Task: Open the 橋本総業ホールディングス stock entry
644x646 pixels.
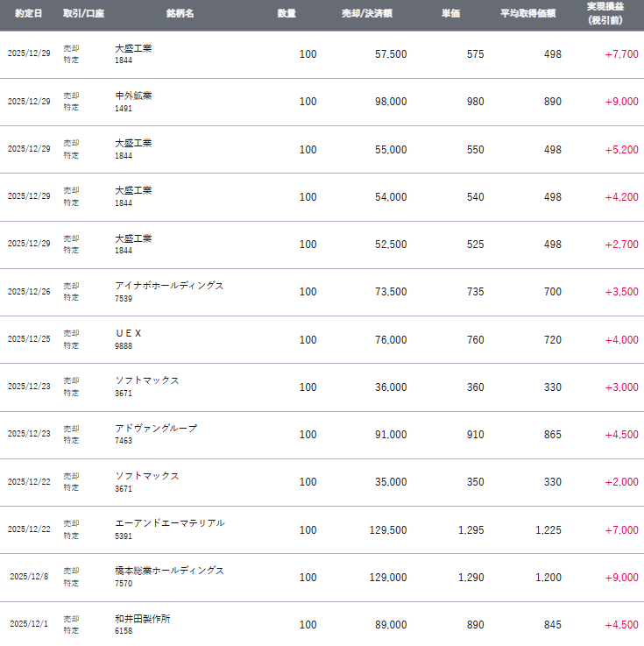Action: (x=169, y=570)
